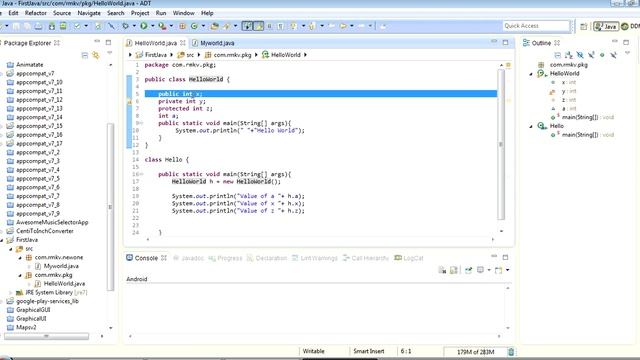Expand the JRE System Library node

coord(11,293)
